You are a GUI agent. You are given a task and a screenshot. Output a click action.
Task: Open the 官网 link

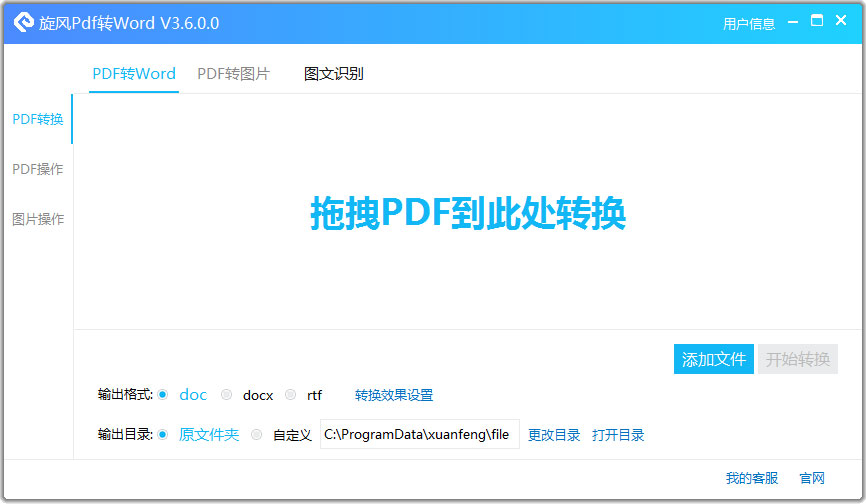tap(812, 478)
